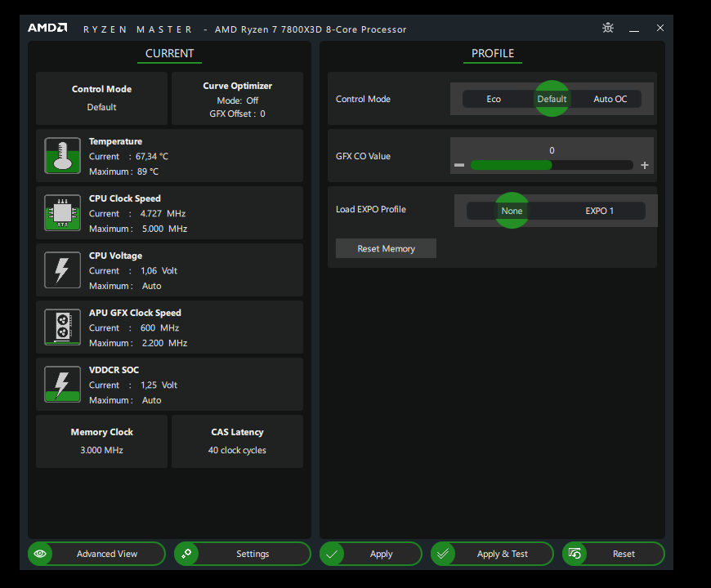Choose EXPO 1 memory profile
The height and width of the screenshot is (588, 711).
pyautogui.click(x=599, y=211)
